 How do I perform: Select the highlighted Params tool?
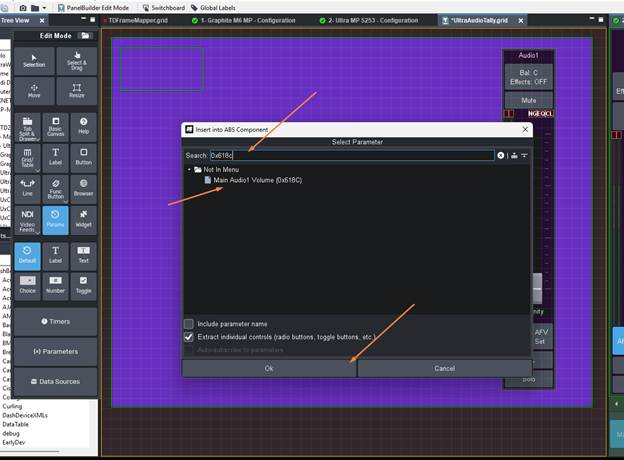pos(55,220)
